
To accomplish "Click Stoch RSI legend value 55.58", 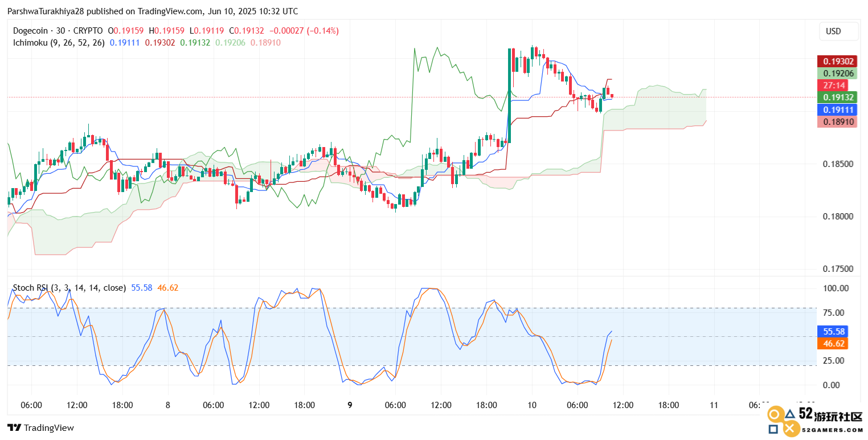I will 142,288.
